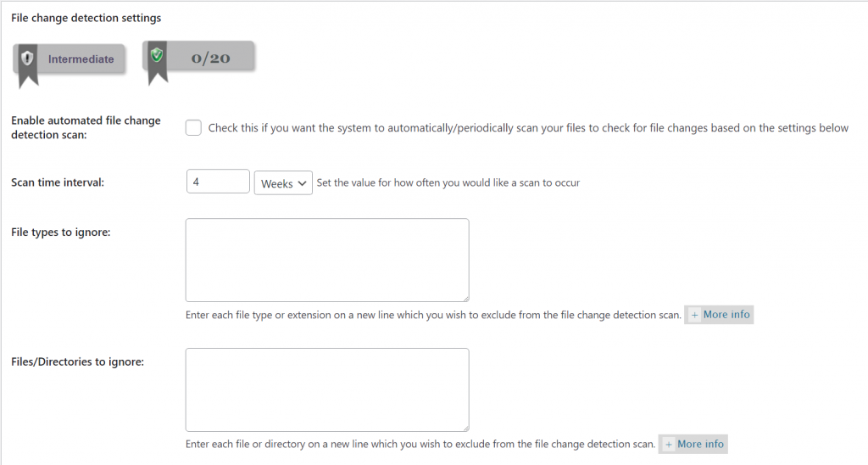Viewport: 868px width, 465px height.
Task: Click the 0/20 security points score
Action: 210,59
